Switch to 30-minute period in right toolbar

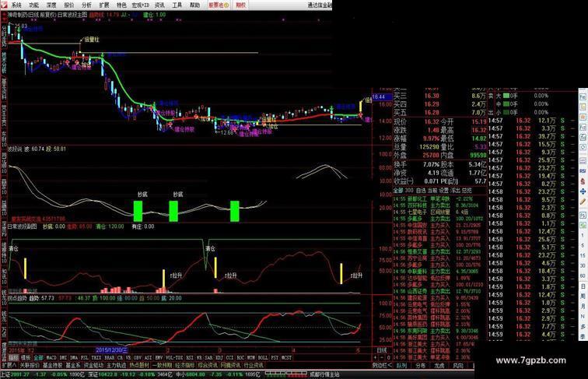pyautogui.click(x=583, y=265)
